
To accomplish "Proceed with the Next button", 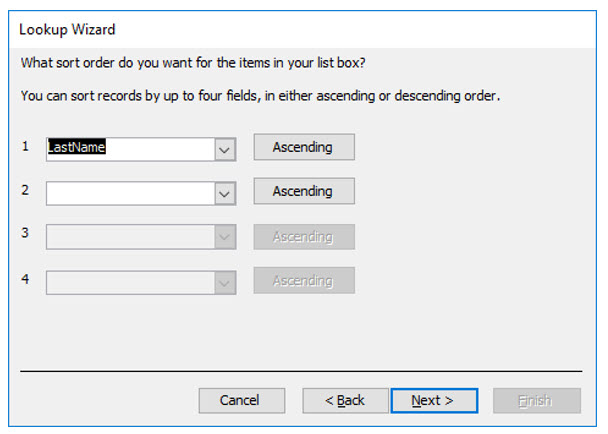I will [x=434, y=400].
